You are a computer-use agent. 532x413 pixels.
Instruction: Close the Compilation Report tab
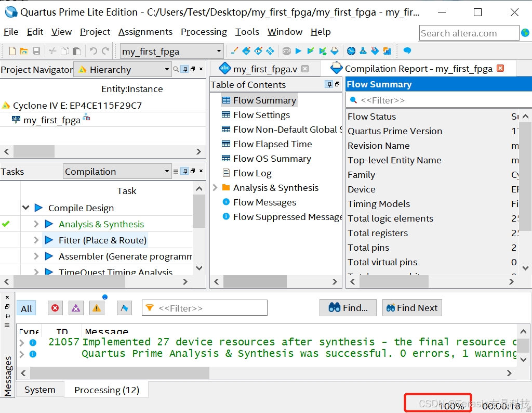(500, 68)
